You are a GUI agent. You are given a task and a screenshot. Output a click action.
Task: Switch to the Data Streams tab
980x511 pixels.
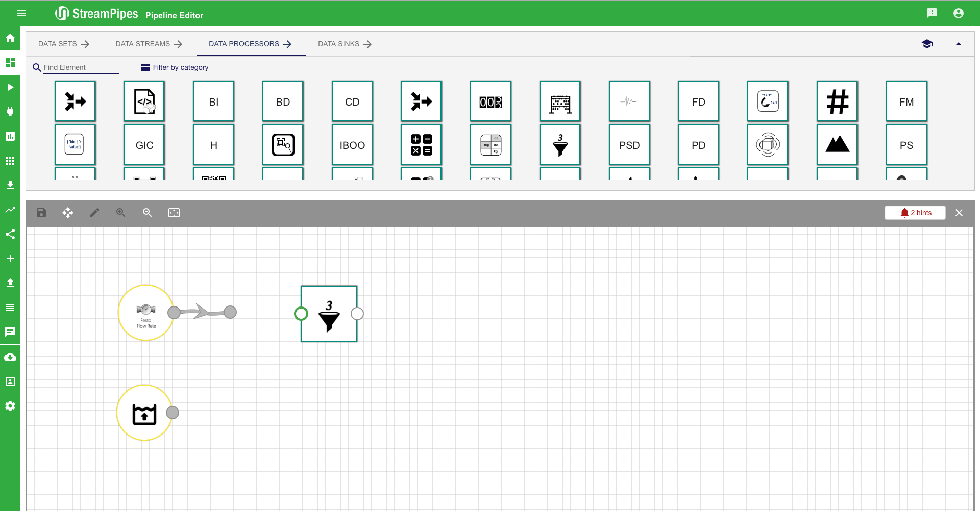click(149, 44)
